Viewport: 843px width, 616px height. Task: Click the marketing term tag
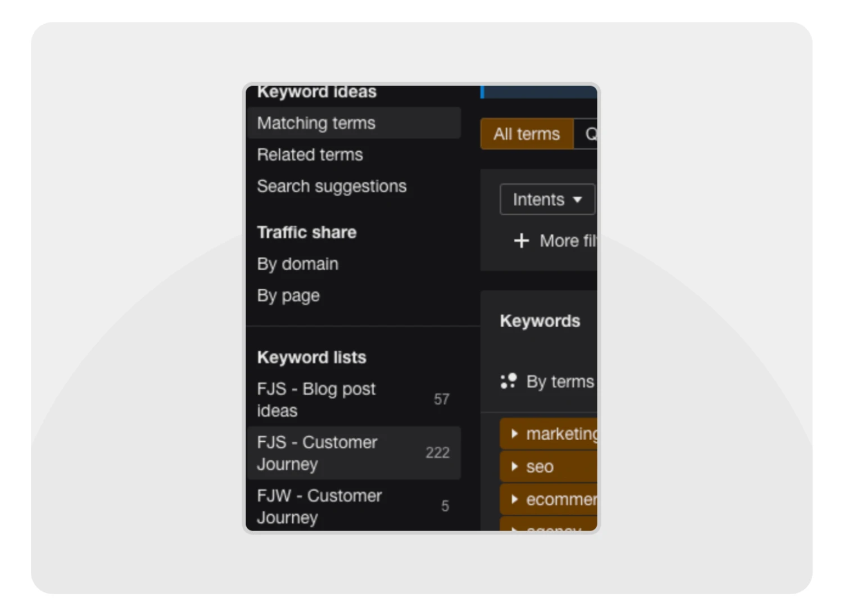point(561,434)
